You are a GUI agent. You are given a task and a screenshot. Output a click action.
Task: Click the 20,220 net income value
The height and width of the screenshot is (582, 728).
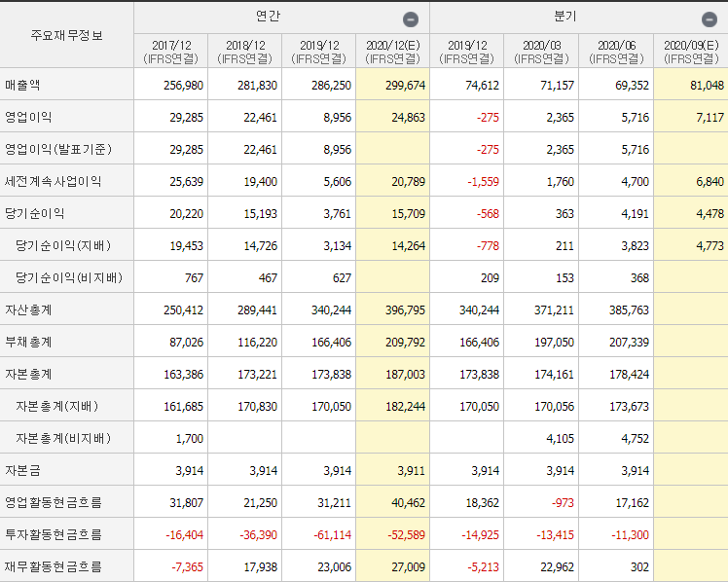186,213
